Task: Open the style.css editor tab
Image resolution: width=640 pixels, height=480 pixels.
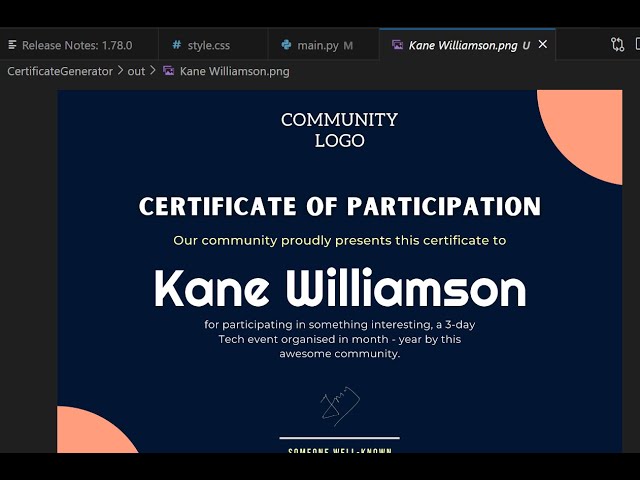Action: click(213, 44)
